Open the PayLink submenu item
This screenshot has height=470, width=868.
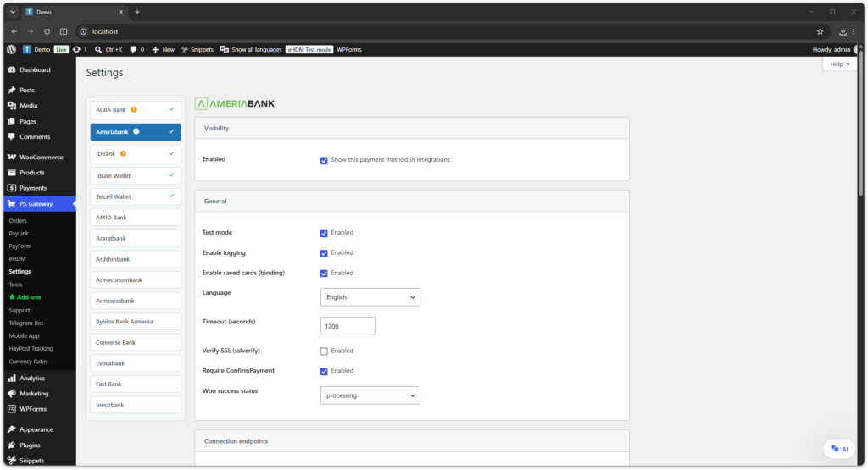19,234
